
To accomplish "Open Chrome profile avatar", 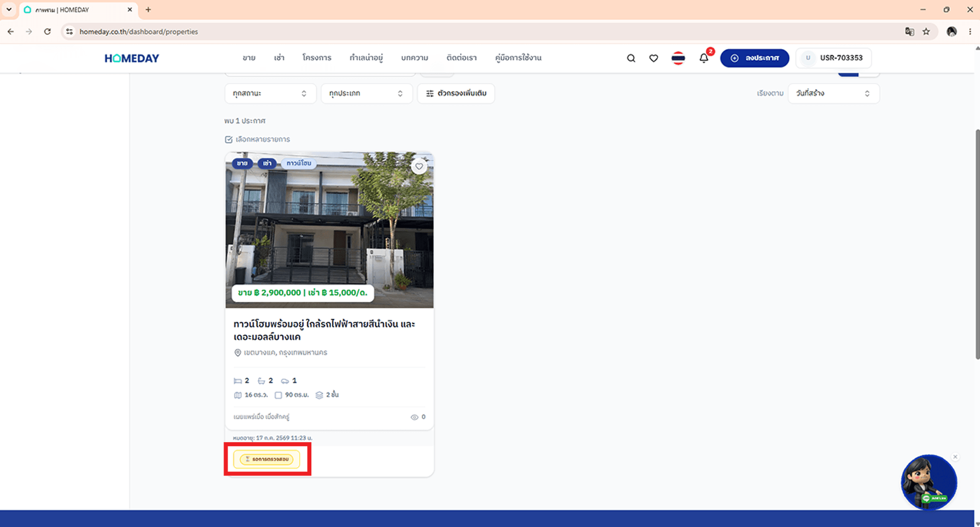I will coord(952,32).
